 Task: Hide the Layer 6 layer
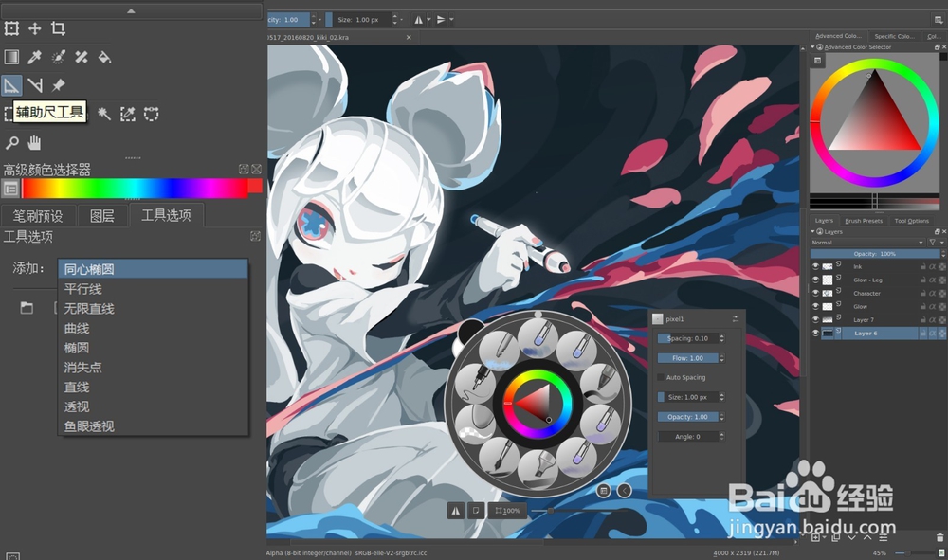click(815, 333)
